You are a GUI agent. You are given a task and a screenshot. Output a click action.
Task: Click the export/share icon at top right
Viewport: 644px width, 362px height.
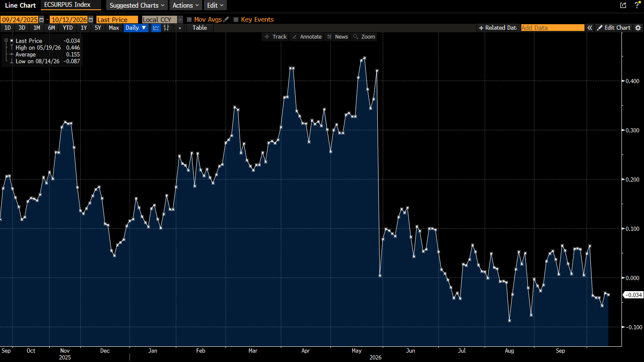(x=623, y=5)
